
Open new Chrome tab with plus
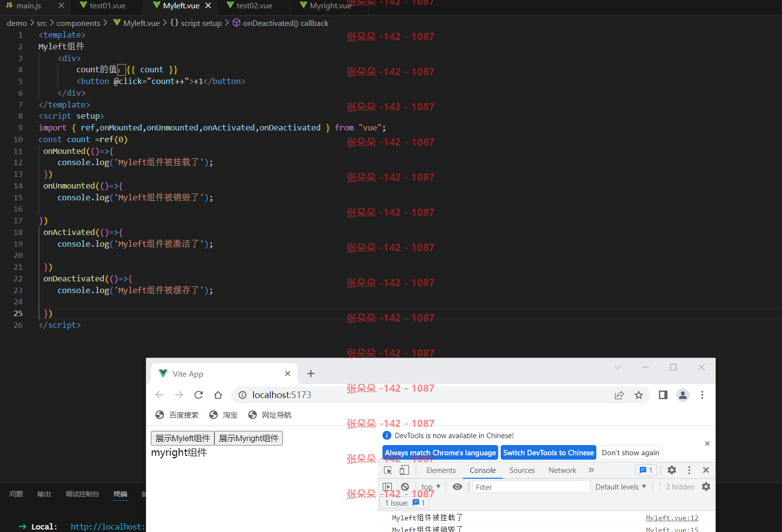tap(311, 374)
